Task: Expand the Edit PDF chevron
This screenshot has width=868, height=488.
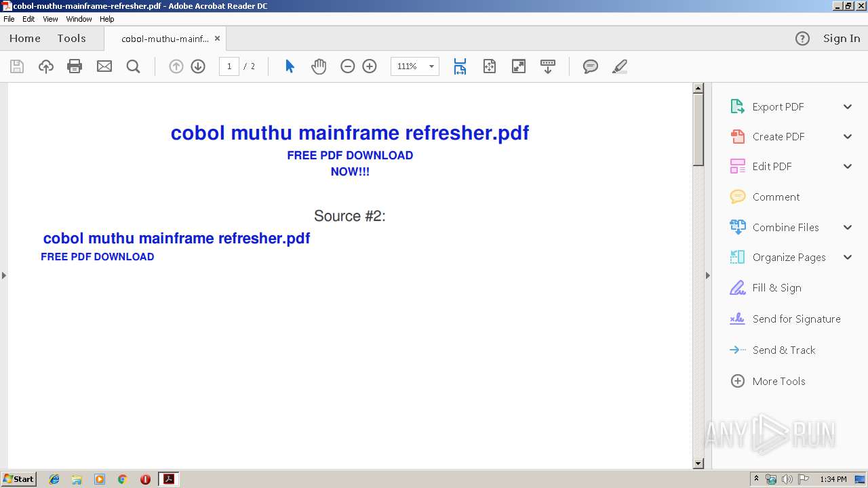Action: (x=848, y=166)
